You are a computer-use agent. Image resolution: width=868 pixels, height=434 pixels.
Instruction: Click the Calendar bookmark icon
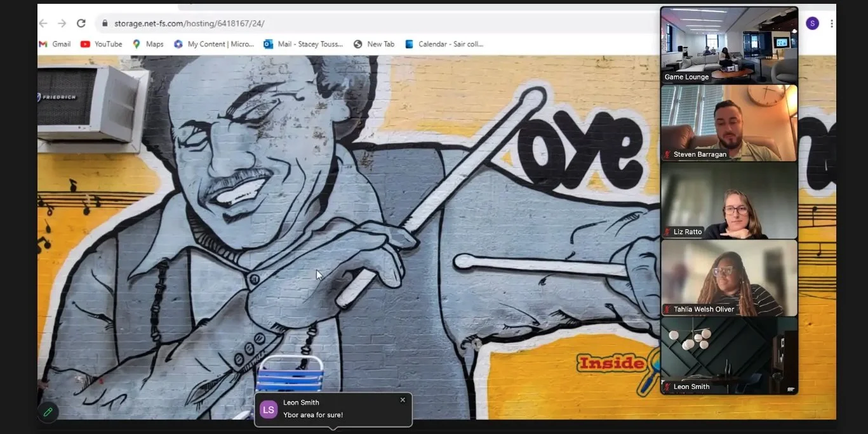(410, 44)
